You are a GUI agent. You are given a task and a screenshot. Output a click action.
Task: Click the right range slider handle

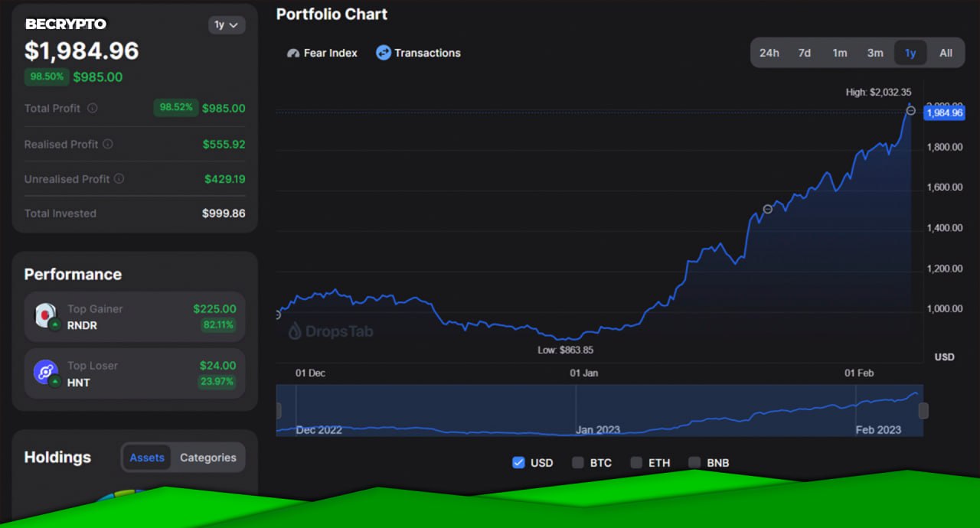pyautogui.click(x=923, y=411)
